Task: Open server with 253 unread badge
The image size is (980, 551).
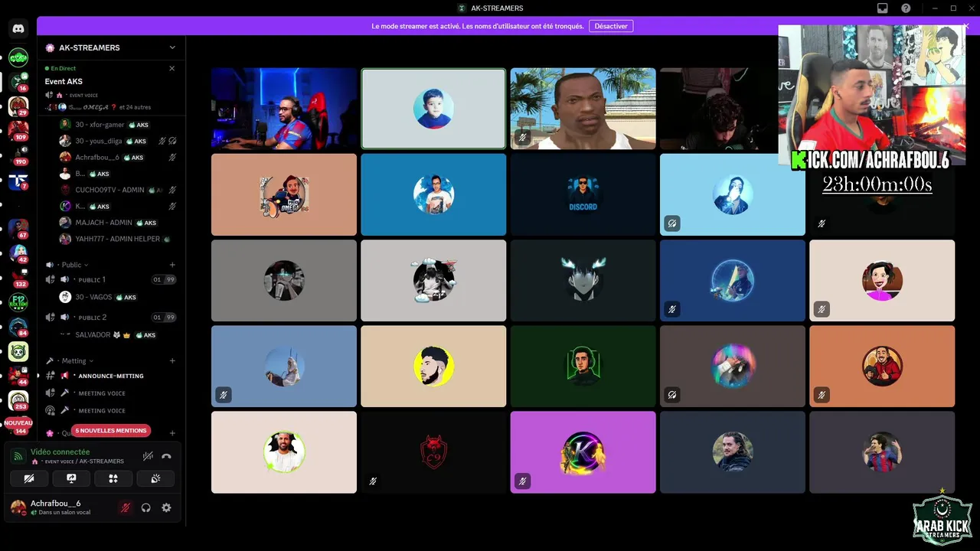Action: coord(18,400)
